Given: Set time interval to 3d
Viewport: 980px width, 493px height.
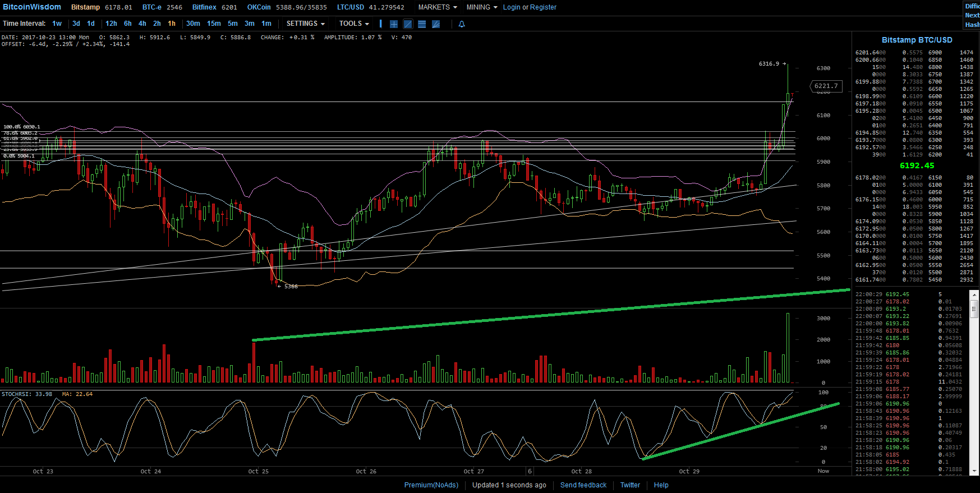Looking at the screenshot, I should pos(76,24).
